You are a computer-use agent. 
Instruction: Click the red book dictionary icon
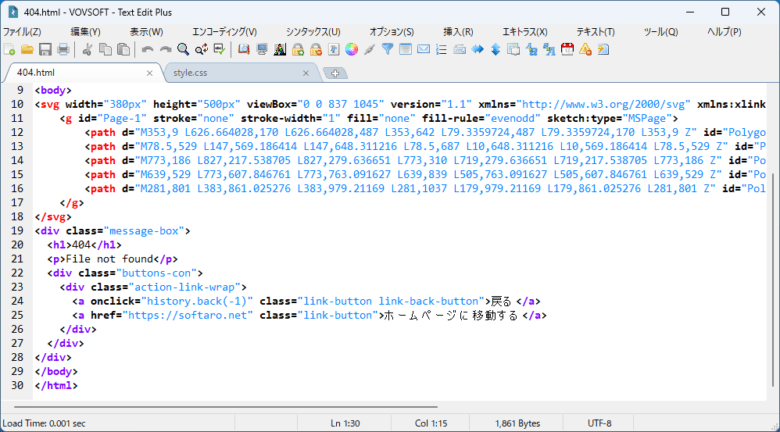(x=243, y=49)
